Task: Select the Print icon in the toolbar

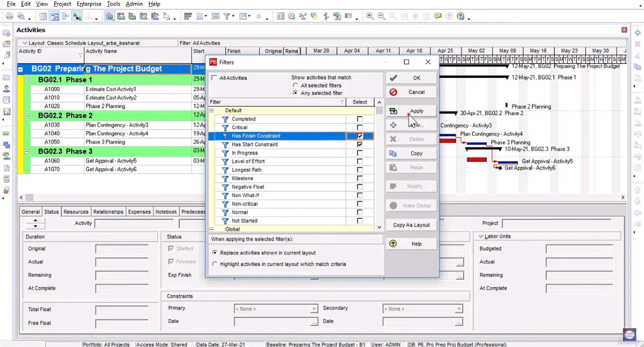Action: 9,16
